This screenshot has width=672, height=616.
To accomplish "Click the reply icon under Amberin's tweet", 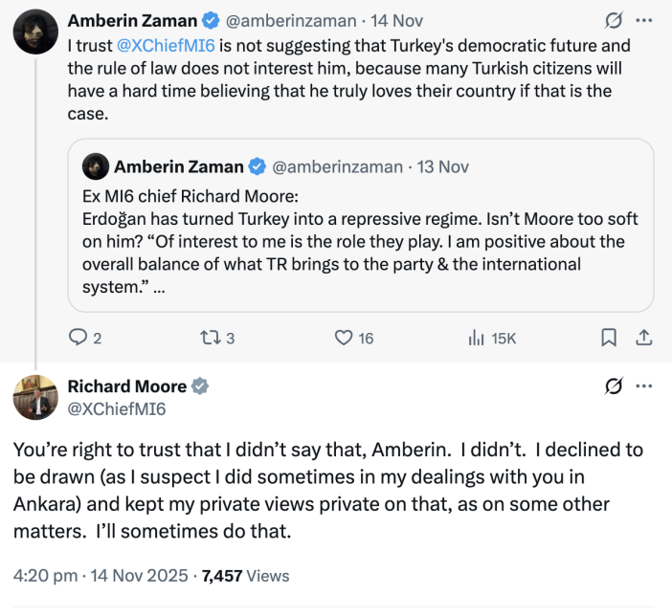I will [78, 338].
